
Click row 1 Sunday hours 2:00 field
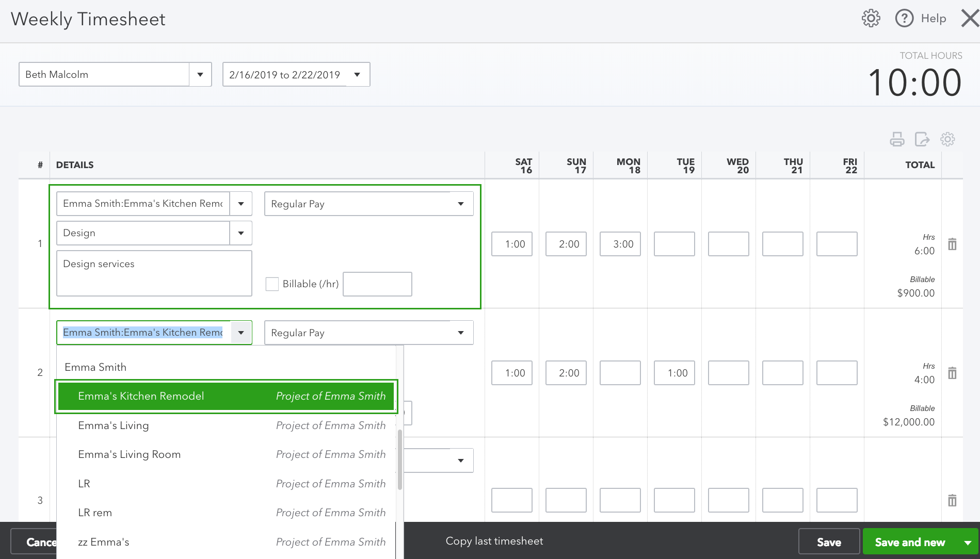(x=566, y=244)
